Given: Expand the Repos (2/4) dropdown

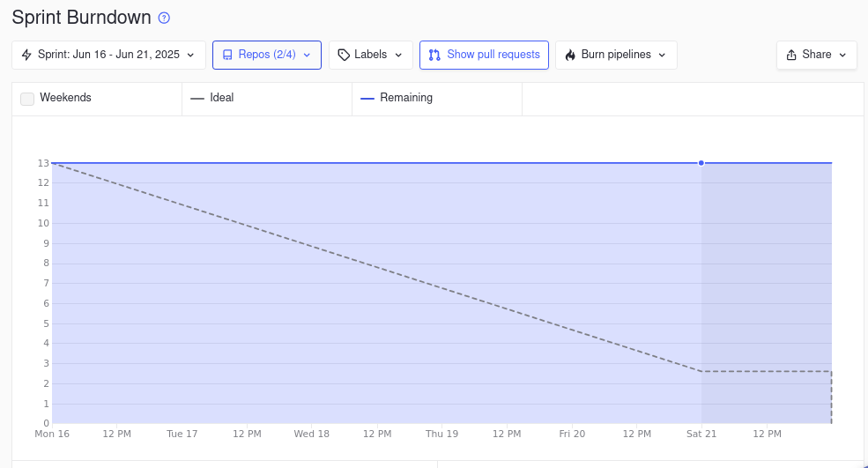Looking at the screenshot, I should (x=267, y=55).
